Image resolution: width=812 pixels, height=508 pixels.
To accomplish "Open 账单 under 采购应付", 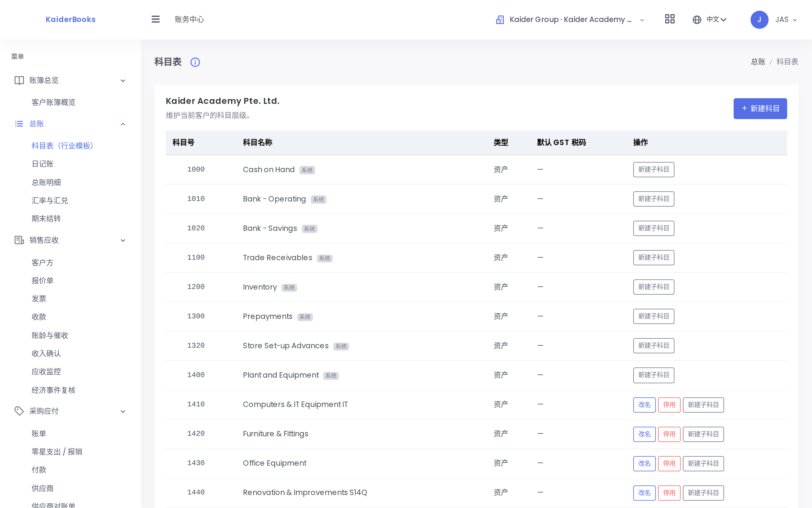I will tap(39, 433).
